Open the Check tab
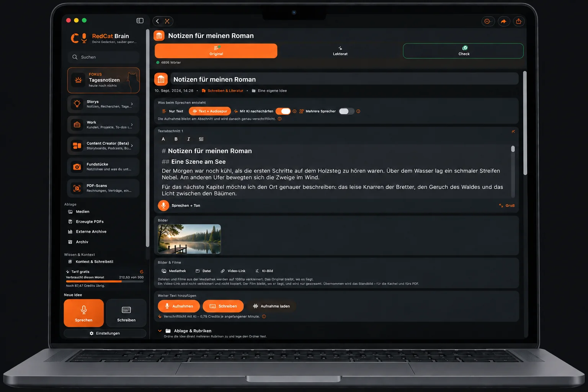The height and width of the screenshot is (392, 588). pyautogui.click(x=463, y=51)
